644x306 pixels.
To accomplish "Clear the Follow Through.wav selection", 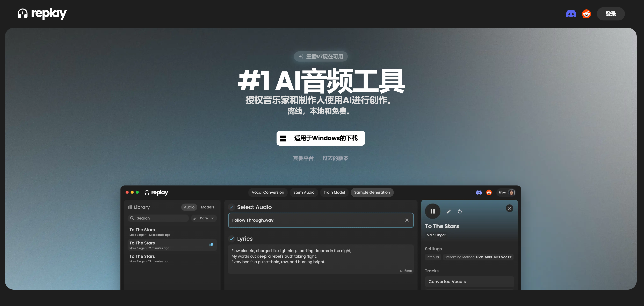I will point(407,220).
